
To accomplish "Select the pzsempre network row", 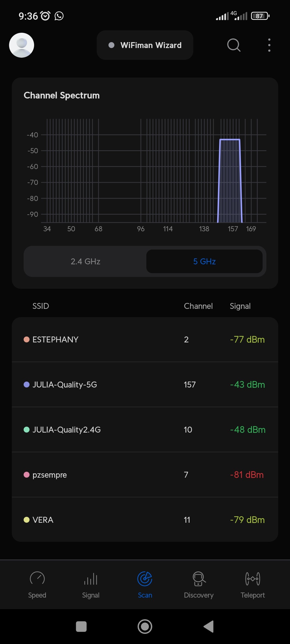I will [145, 475].
